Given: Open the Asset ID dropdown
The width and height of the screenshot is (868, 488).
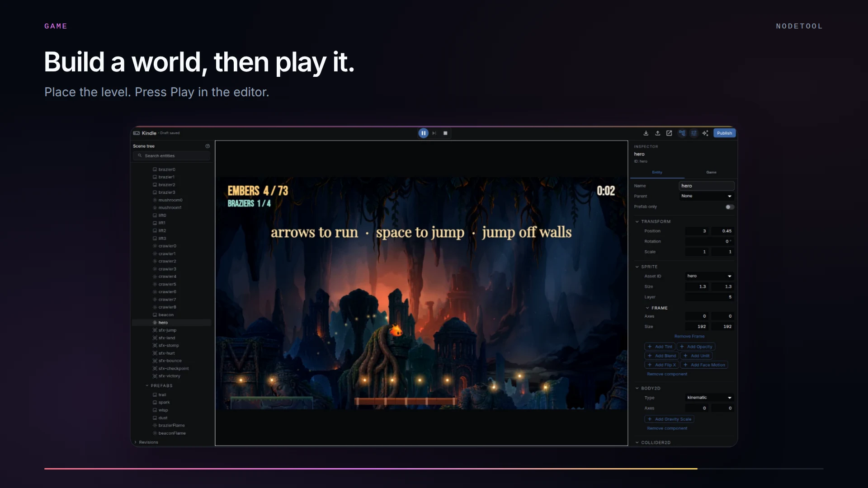Looking at the screenshot, I should [x=709, y=276].
